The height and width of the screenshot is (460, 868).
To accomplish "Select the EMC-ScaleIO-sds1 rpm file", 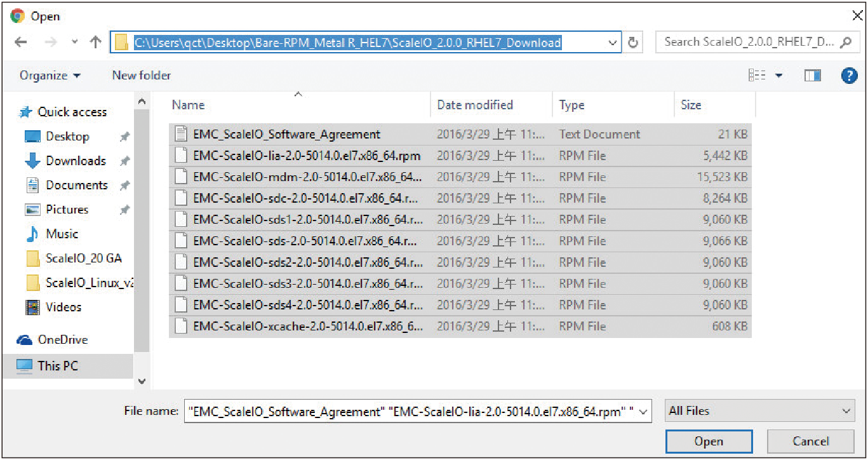I will point(460,220).
